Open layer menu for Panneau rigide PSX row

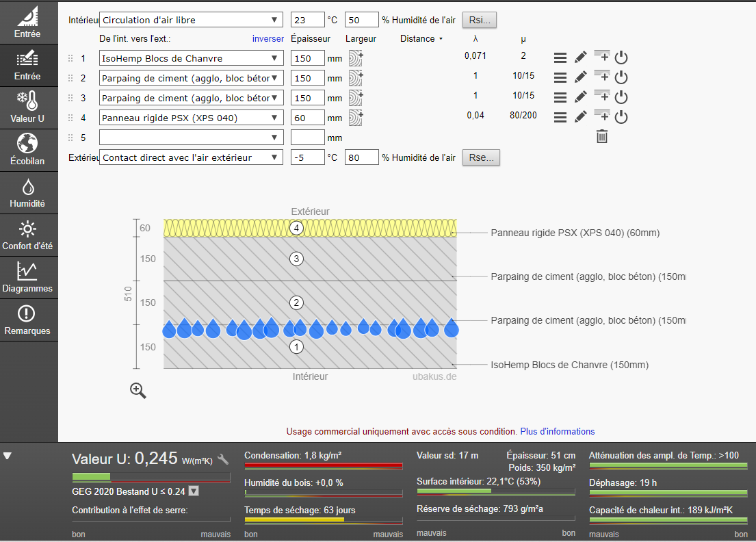(560, 117)
